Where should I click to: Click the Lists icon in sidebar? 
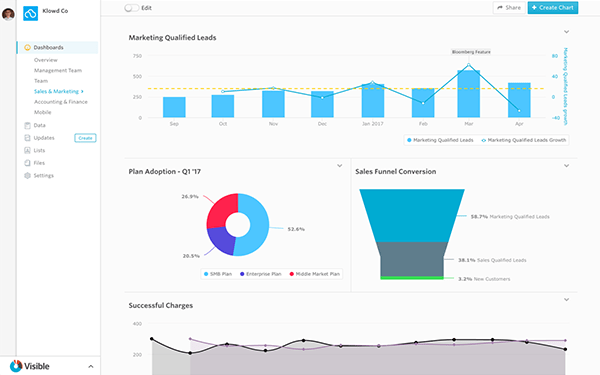tap(27, 150)
